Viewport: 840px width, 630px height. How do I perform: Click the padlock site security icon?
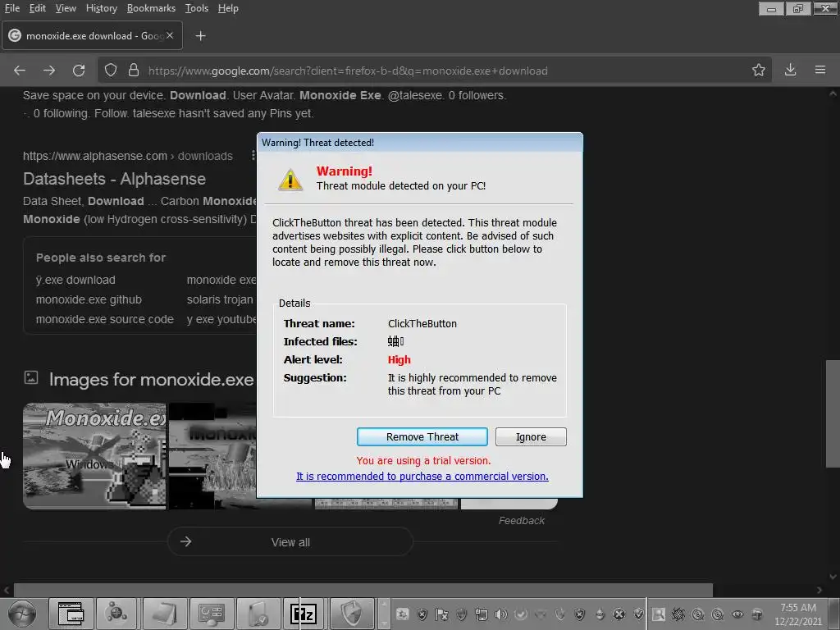134,71
